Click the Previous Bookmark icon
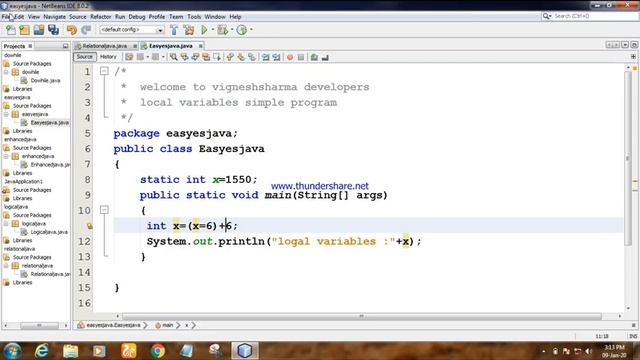This screenshot has width=640, height=360. point(230,57)
